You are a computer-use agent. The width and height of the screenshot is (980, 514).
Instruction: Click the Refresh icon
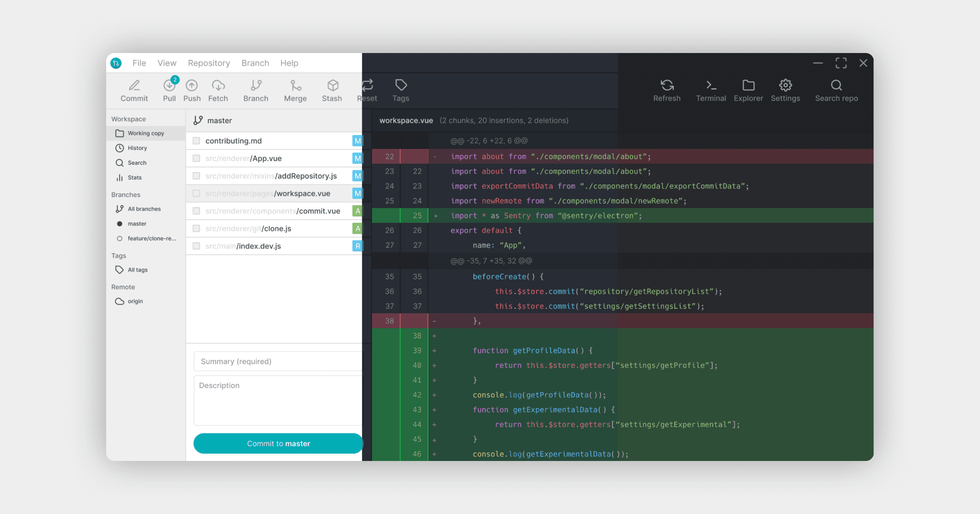click(667, 86)
